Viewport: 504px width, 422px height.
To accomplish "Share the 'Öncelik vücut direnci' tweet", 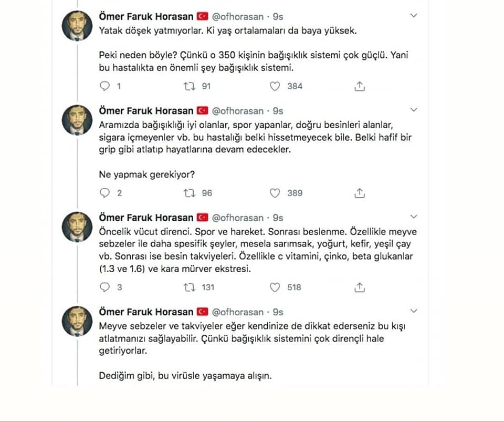I will coord(359,287).
